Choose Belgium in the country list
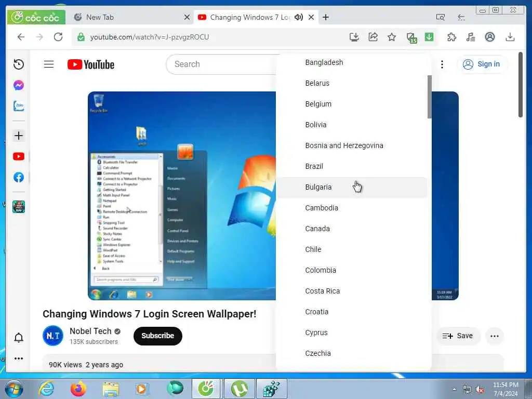This screenshot has width=532, height=399. (352, 104)
